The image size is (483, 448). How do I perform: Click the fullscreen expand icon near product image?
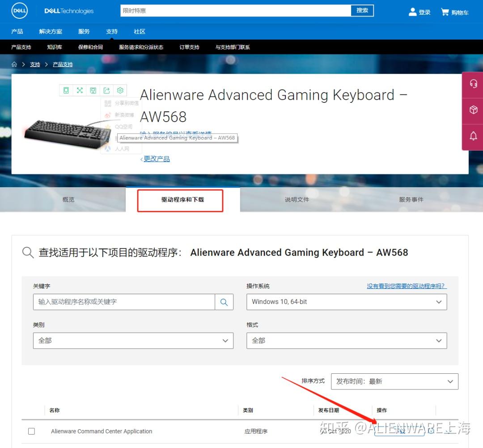[79, 90]
